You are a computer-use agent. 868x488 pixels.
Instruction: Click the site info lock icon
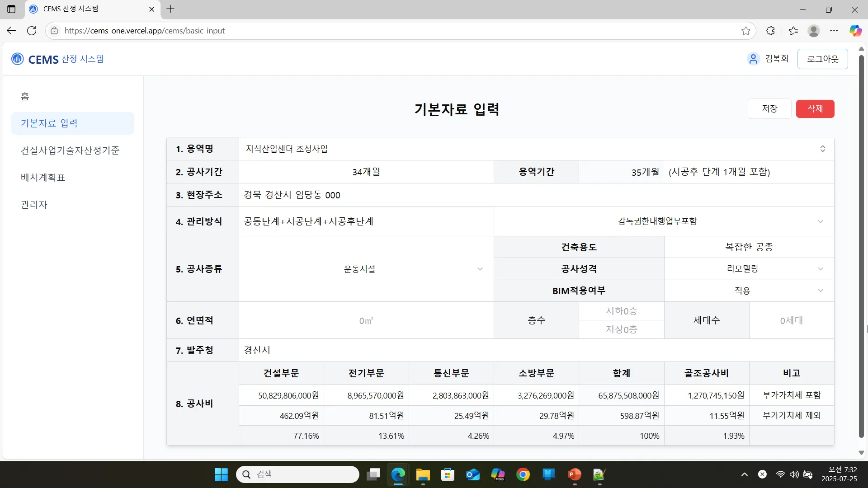[x=54, y=31]
